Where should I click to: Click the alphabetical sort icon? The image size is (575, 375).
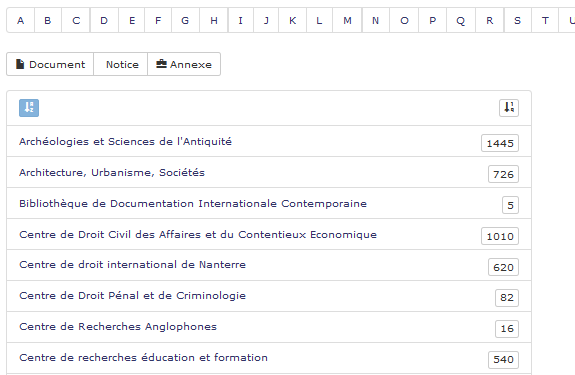pyautogui.click(x=29, y=108)
